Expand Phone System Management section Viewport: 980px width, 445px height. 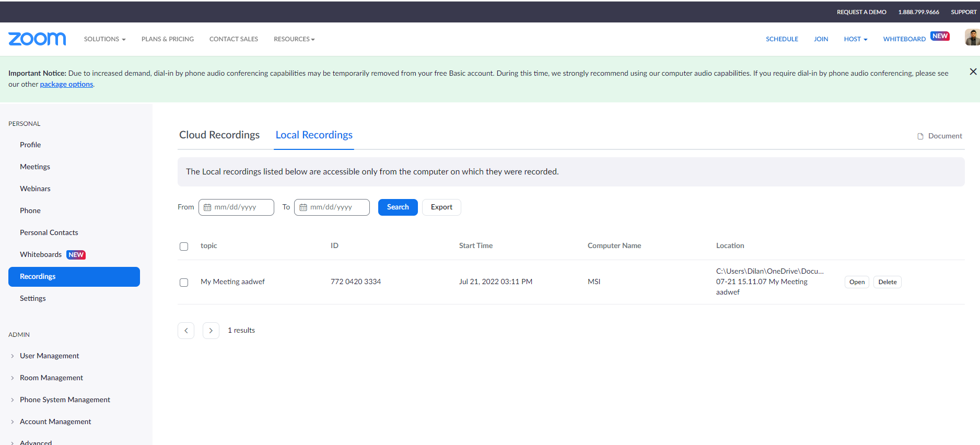coord(65,400)
